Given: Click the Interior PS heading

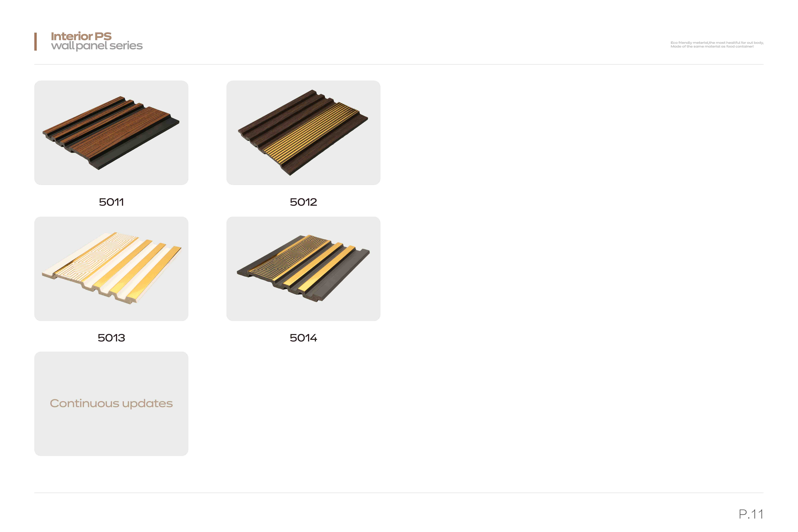Looking at the screenshot, I should 81,36.
